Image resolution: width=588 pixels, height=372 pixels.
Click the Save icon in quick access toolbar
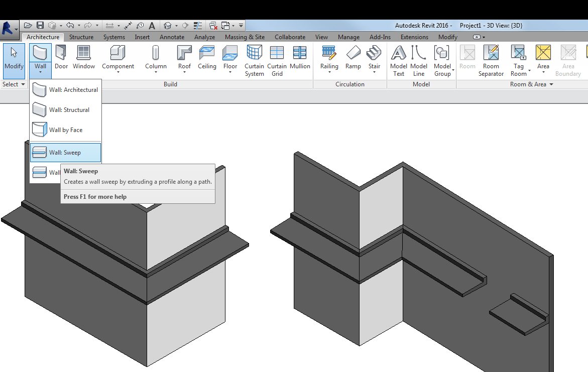click(x=40, y=25)
